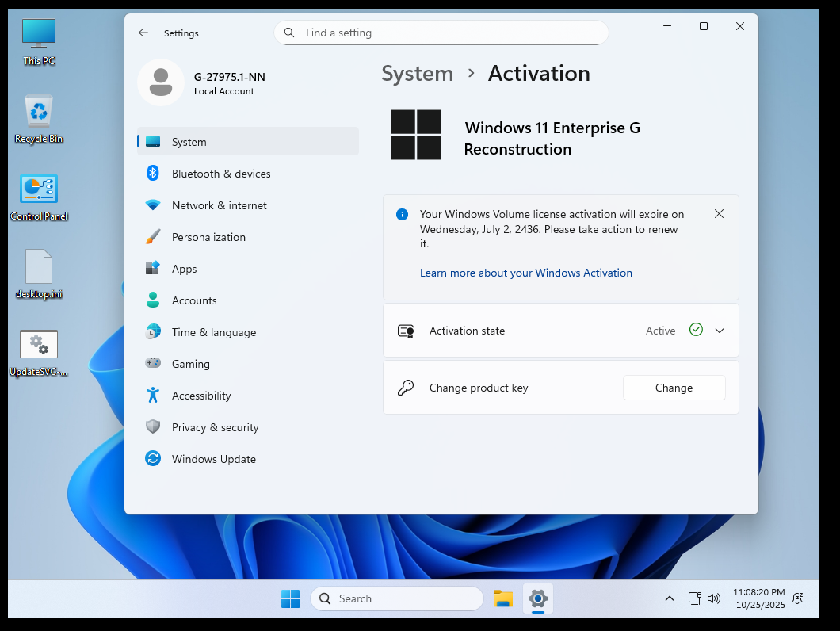The height and width of the screenshot is (631, 840).
Task: Go back using the Settings back arrow
Action: [143, 33]
